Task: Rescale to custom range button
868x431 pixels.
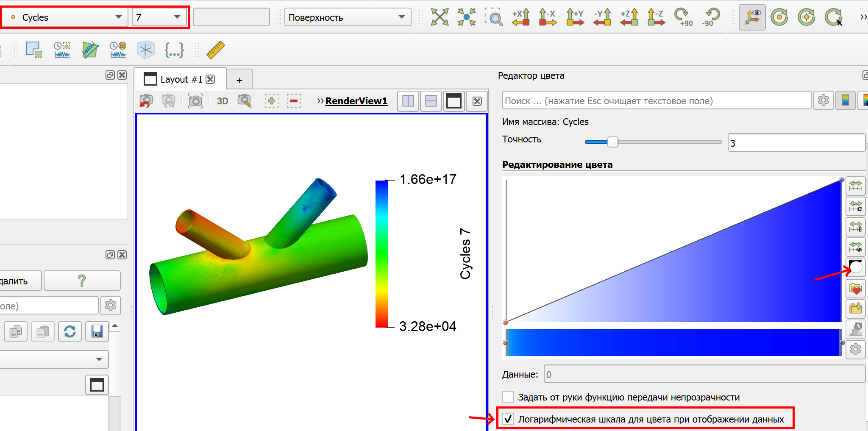Action: [x=856, y=206]
